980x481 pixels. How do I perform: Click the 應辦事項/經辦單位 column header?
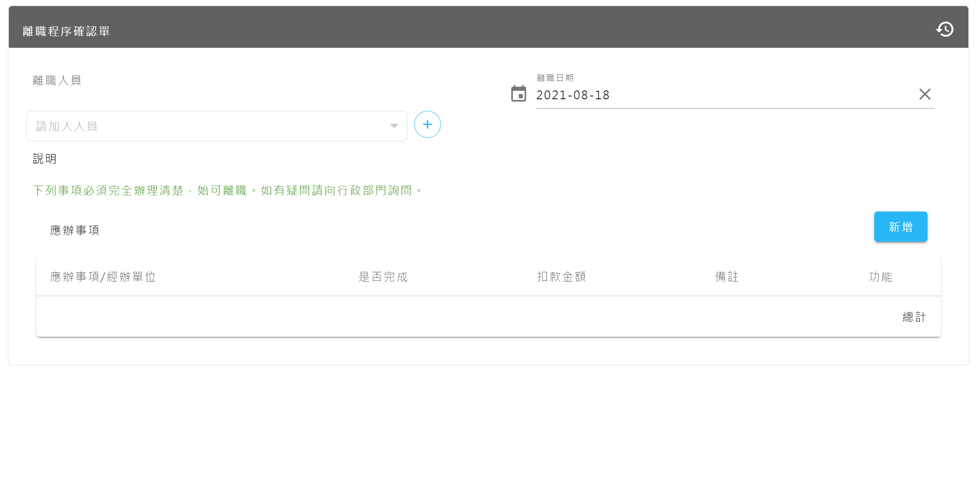coord(103,277)
